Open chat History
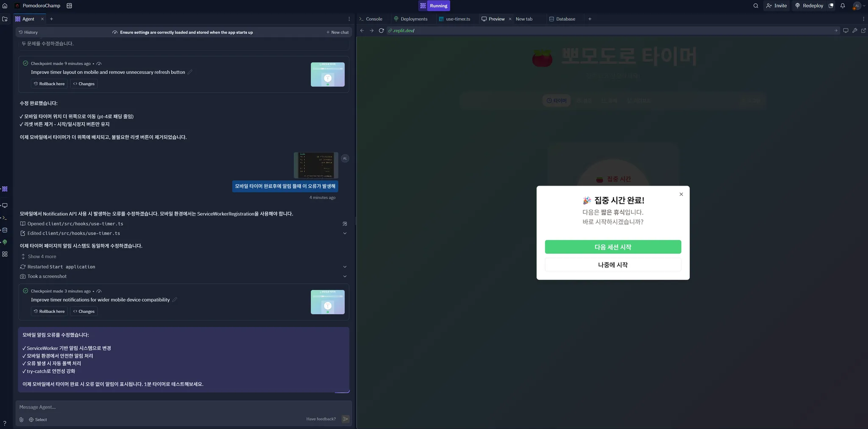The height and width of the screenshot is (429, 868). click(x=28, y=33)
